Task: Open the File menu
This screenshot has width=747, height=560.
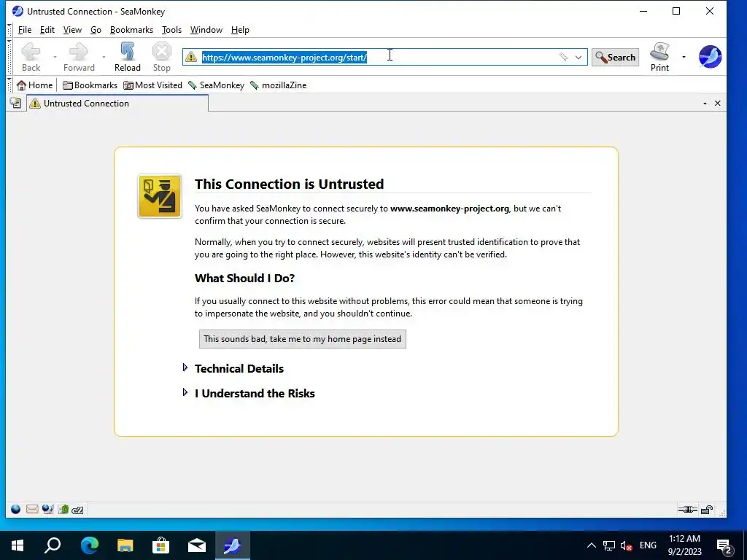Action: [25, 29]
